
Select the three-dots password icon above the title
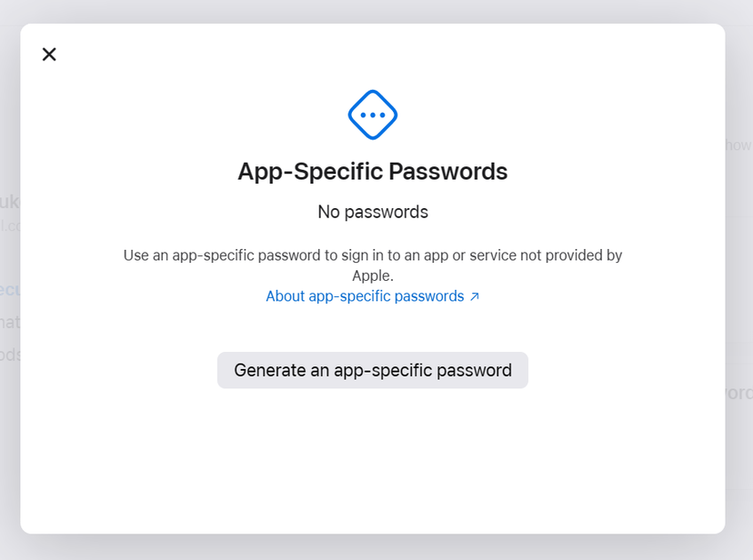coord(373,115)
